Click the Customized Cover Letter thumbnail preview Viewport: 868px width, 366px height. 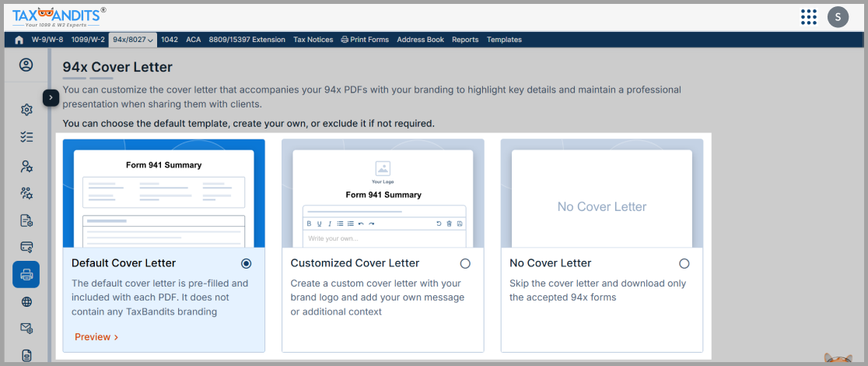383,194
